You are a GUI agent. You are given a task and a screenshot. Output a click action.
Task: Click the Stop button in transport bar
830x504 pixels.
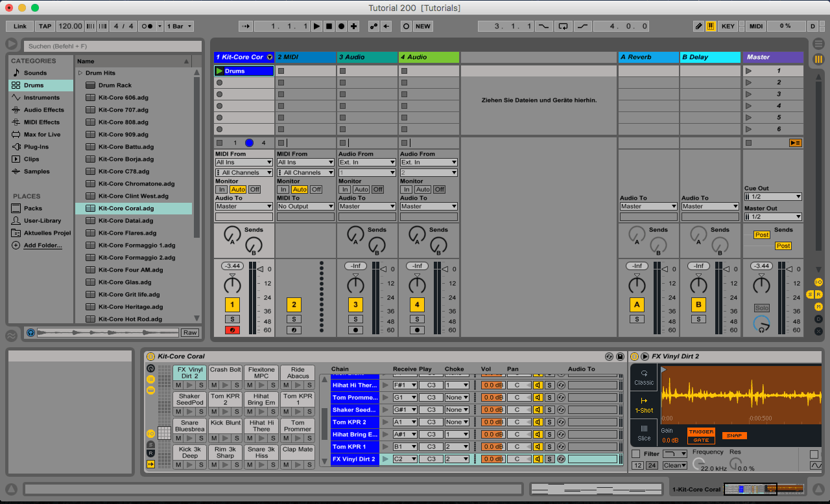[x=329, y=27]
